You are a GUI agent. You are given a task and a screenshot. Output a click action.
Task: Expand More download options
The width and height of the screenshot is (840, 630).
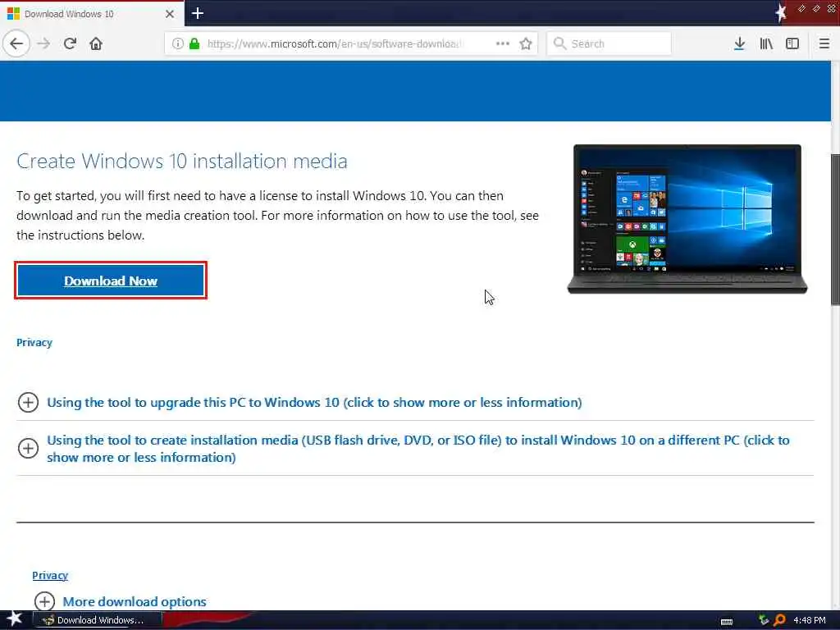click(120, 601)
